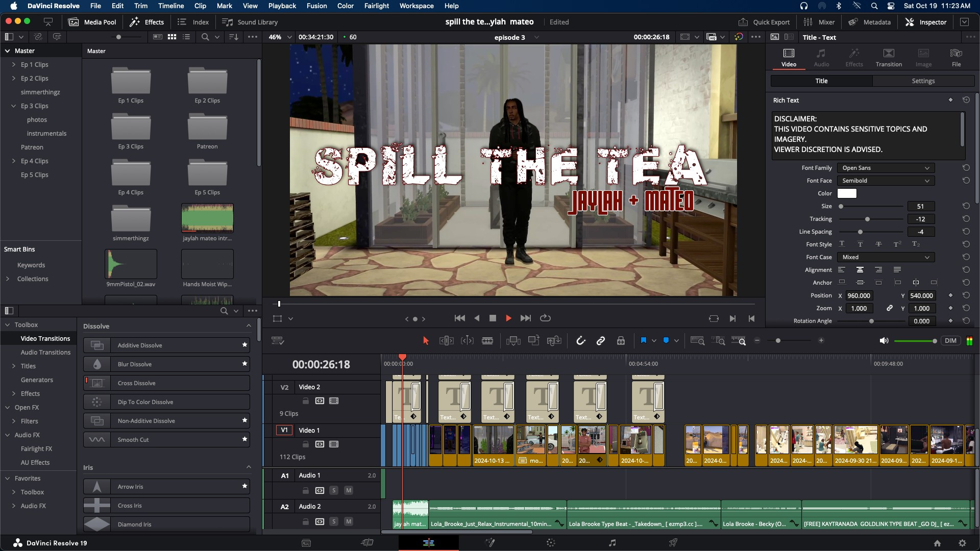980x551 pixels.
Task: Collapse the Dissolve transitions group
Action: 249,326
